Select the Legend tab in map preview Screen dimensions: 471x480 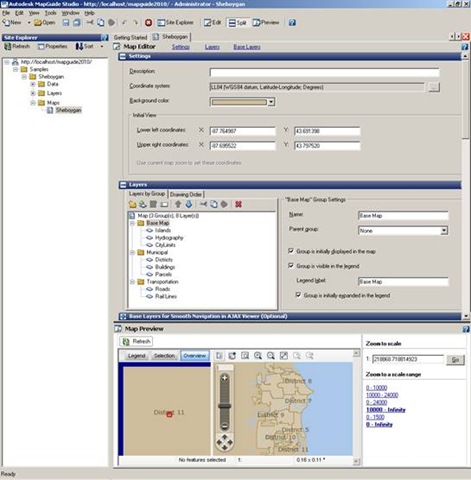click(136, 356)
